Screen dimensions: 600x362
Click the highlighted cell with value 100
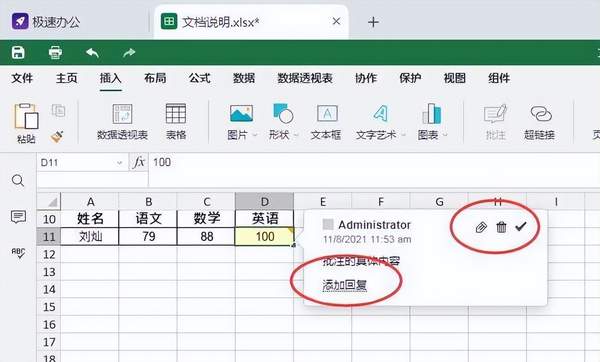tap(265, 236)
